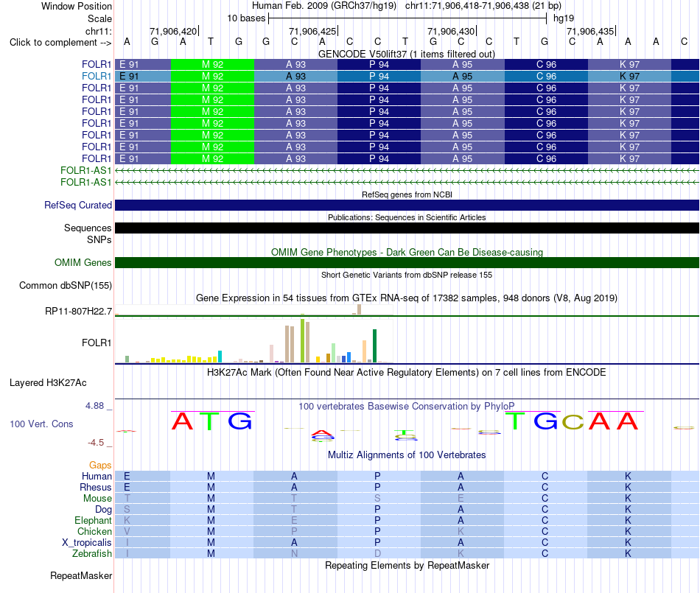
Task: Click the 100 Vert. Cons track label
Action: point(41,424)
